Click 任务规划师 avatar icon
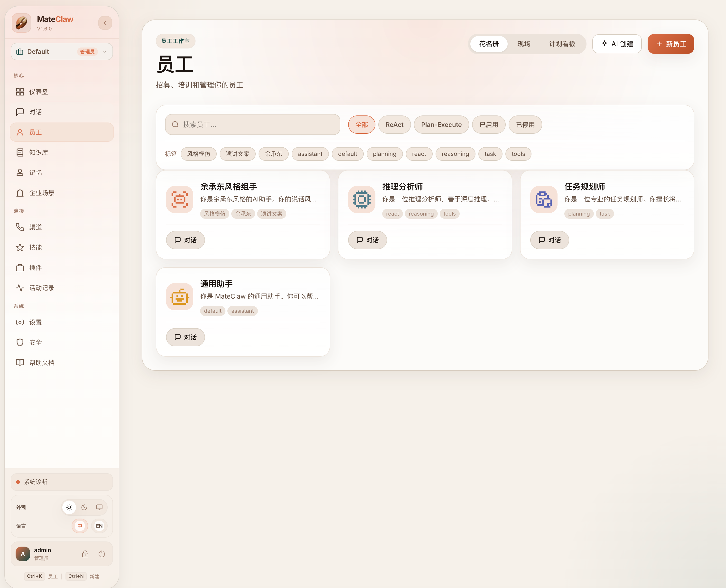 pos(544,199)
